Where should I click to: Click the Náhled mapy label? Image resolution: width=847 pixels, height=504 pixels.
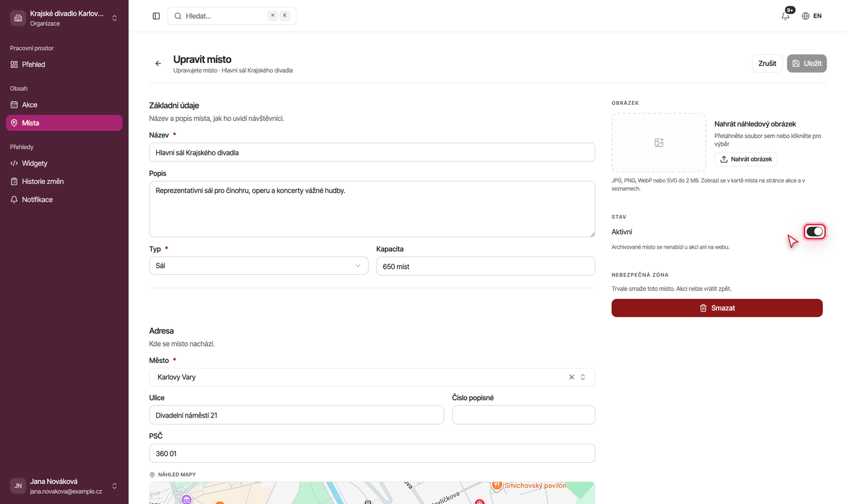point(177,475)
